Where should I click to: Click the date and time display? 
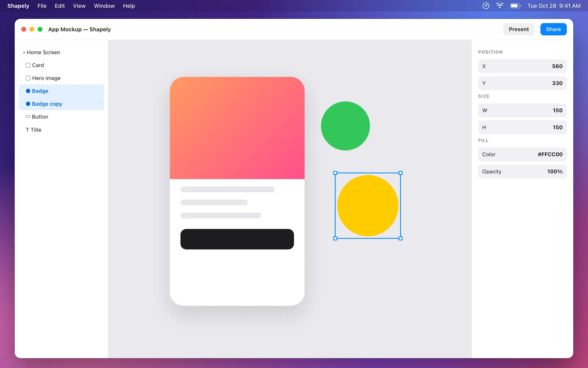pos(554,6)
